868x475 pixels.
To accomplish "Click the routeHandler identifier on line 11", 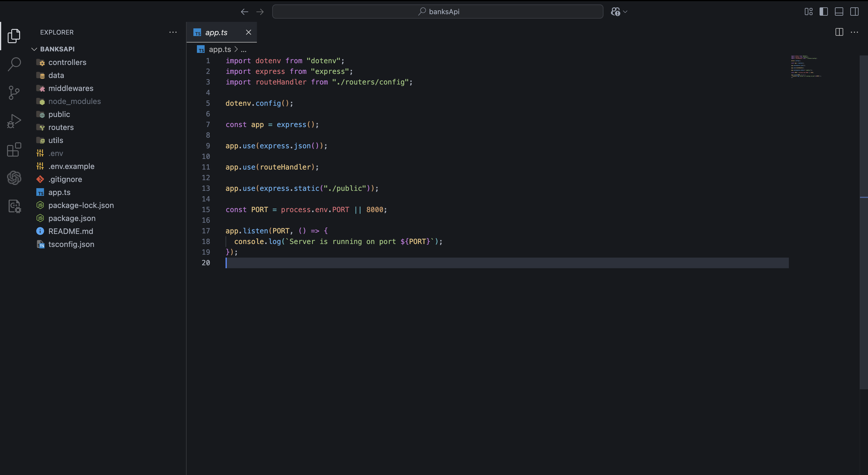I will click(285, 167).
